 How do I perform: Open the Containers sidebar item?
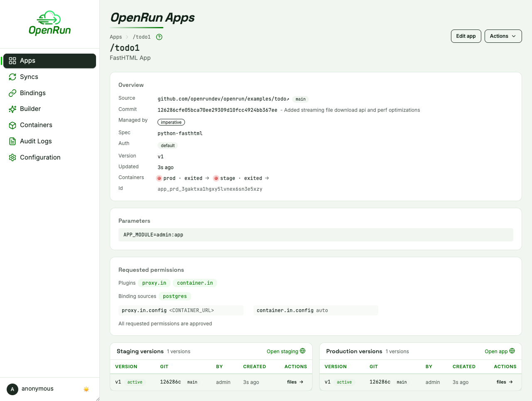[x=49, y=125]
